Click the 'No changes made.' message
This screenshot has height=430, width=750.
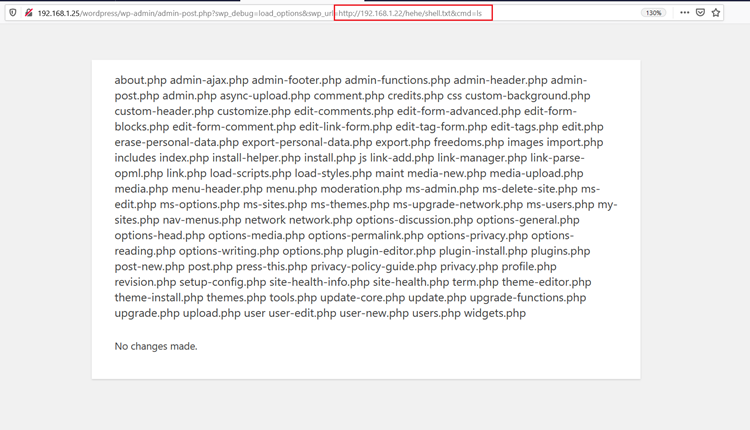click(x=156, y=346)
